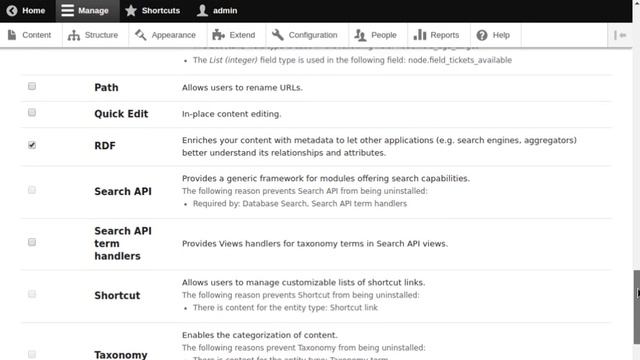640x360 pixels.
Task: Open the admin user menu
Action: point(217,11)
